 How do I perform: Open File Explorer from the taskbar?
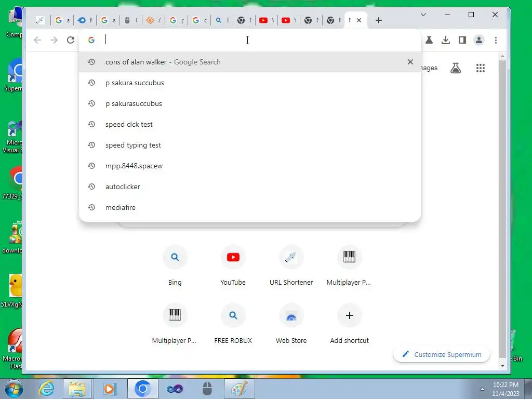[77, 389]
